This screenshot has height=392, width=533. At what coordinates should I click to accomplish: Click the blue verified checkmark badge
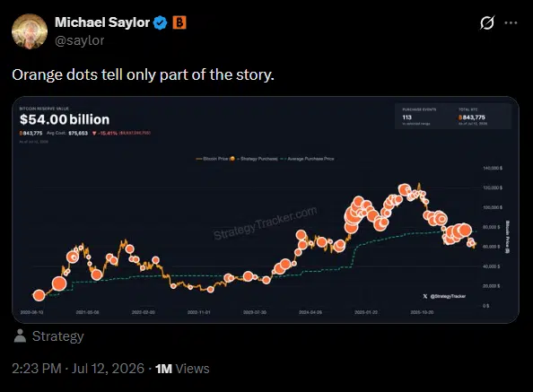pos(160,22)
